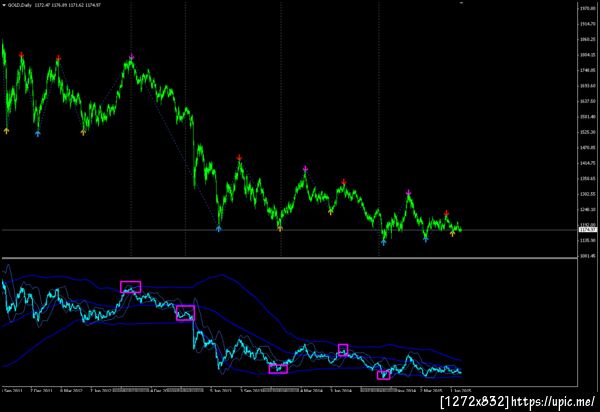Select the magenta arrow atop the highest 2012 peak
This screenshot has height=412, width=600.
(131, 57)
